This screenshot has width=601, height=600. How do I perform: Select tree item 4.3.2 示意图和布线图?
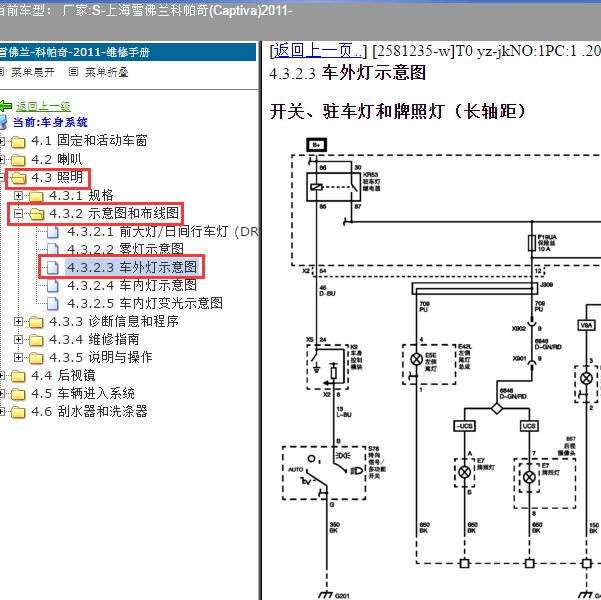click(114, 213)
